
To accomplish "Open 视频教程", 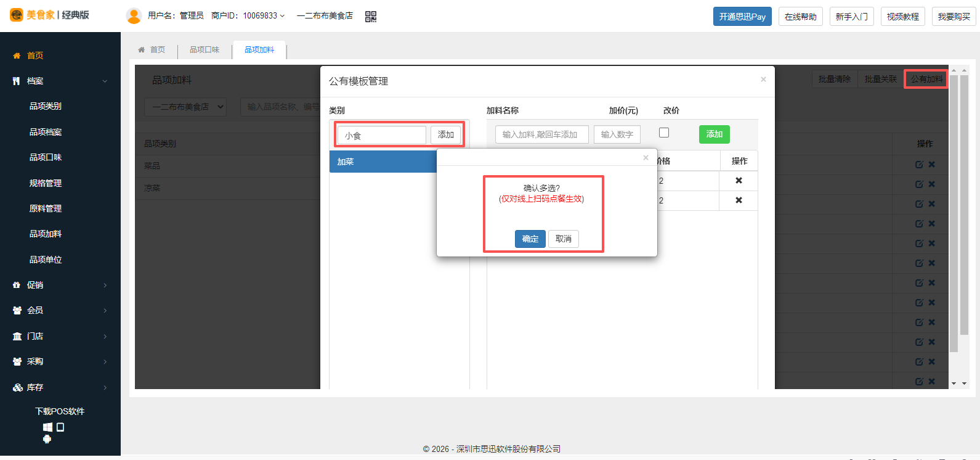I will tap(903, 17).
